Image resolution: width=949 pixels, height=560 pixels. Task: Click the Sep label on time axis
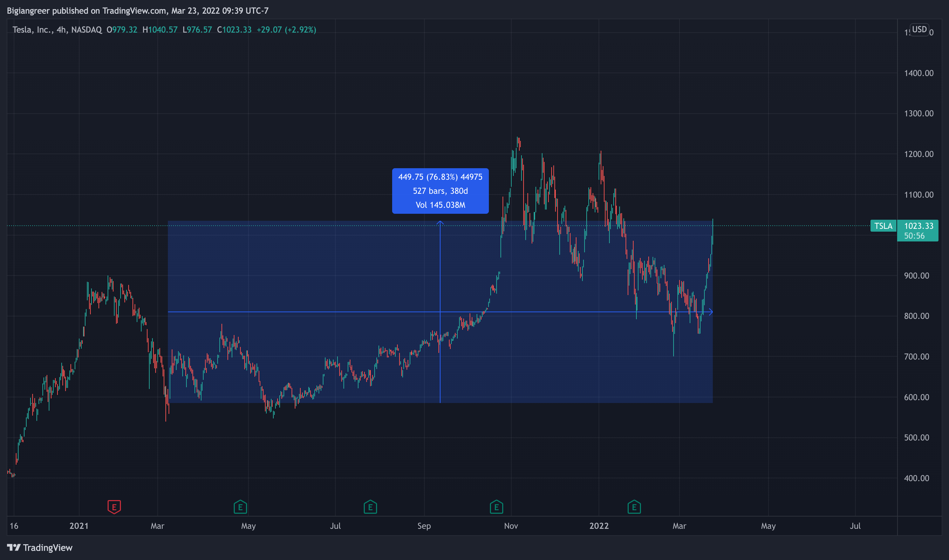pos(424,526)
